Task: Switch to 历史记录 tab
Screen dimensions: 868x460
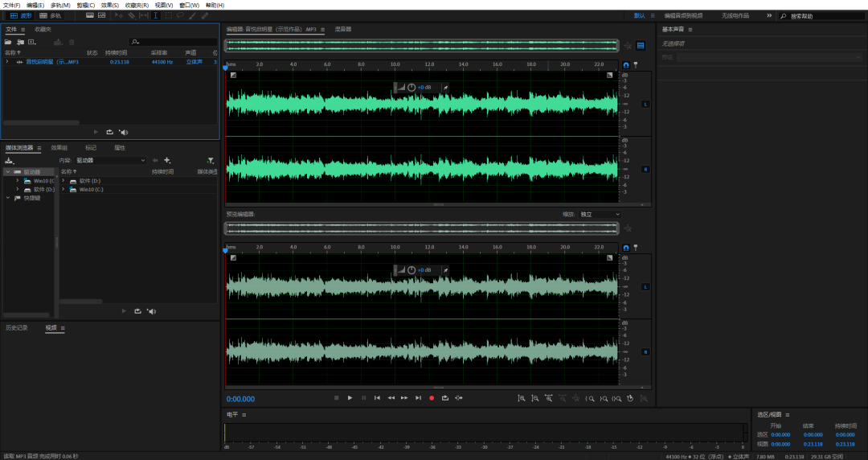Action: [17, 328]
